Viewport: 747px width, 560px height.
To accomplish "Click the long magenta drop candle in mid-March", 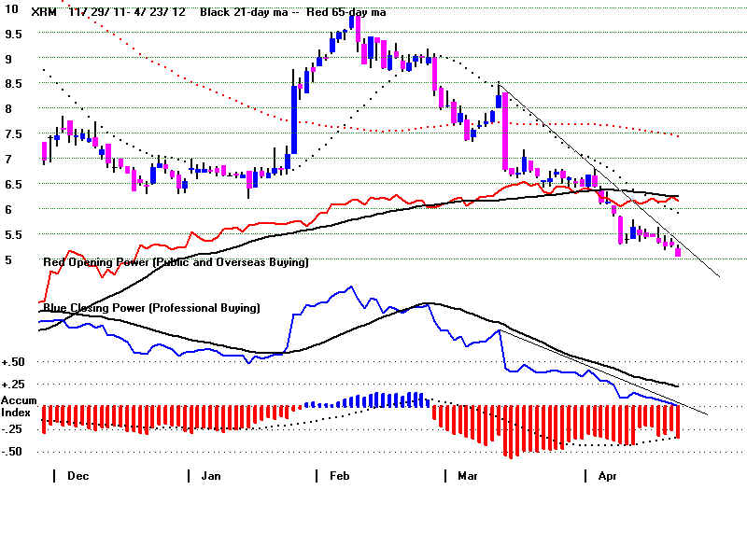I will pos(505,140).
